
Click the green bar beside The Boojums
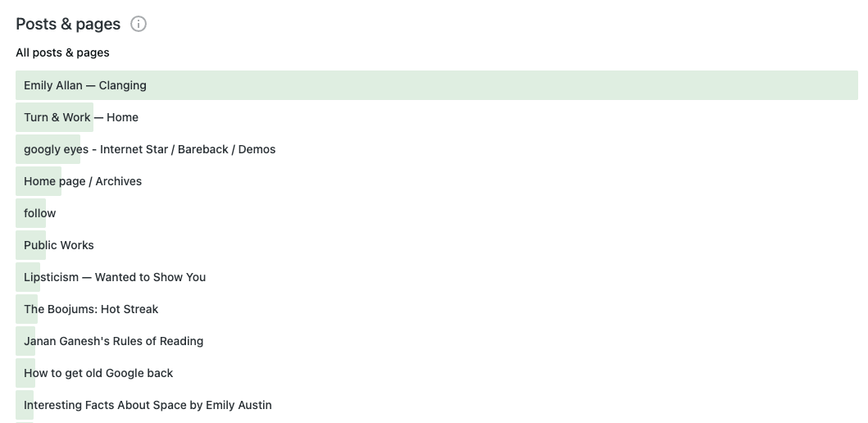(x=26, y=310)
